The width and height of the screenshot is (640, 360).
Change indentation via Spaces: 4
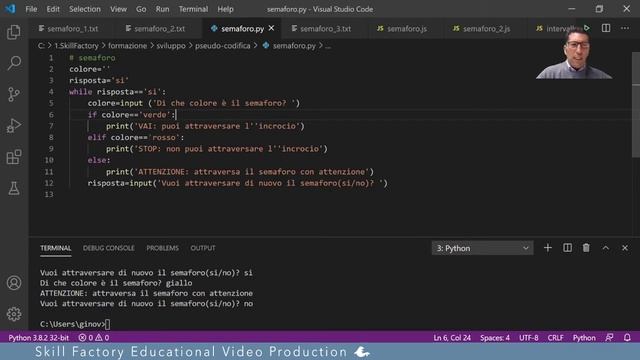495,338
